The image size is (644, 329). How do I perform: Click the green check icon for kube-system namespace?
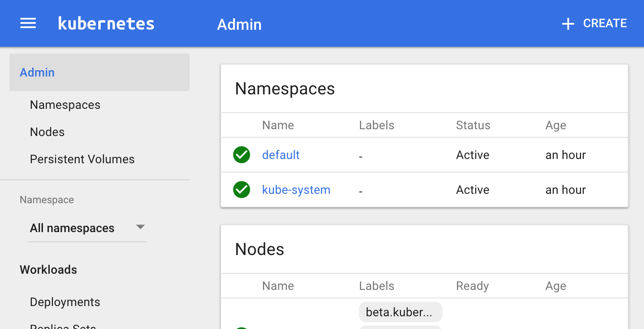coord(242,190)
